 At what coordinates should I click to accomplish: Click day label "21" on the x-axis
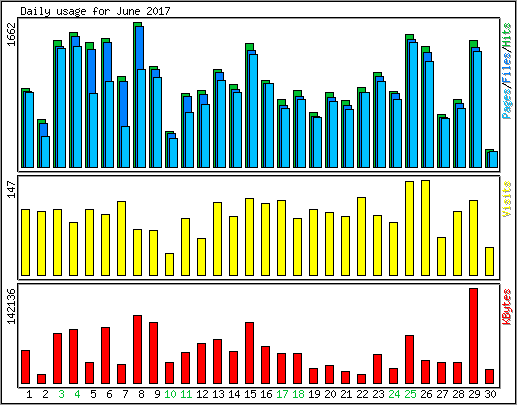point(346,394)
